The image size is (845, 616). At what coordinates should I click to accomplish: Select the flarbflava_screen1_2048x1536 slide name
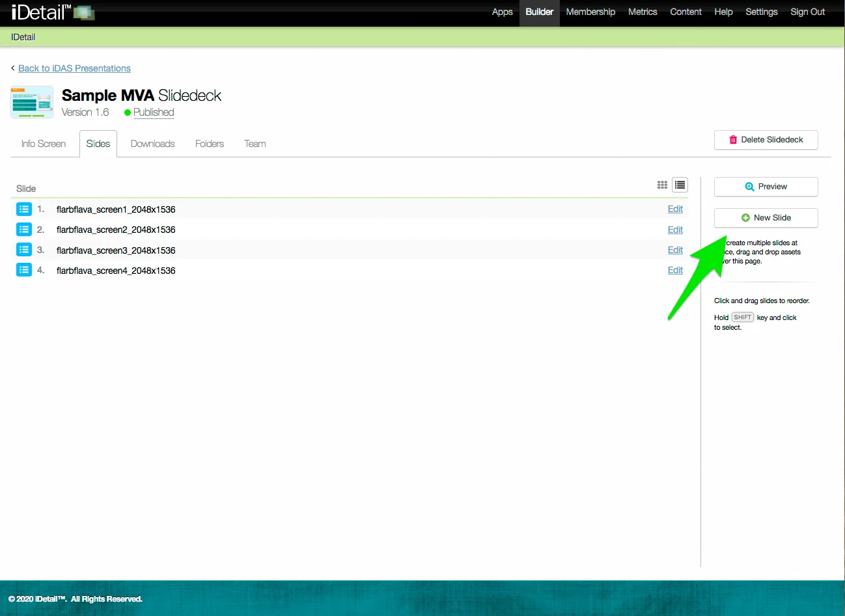116,209
